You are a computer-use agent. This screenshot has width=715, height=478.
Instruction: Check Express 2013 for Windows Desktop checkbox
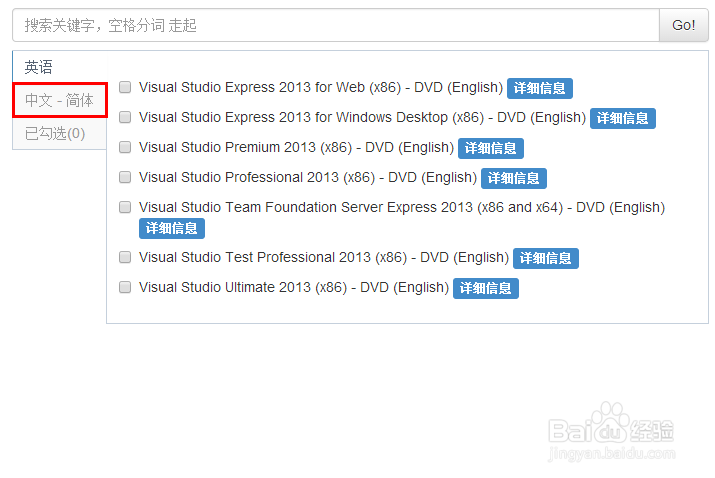(125, 117)
